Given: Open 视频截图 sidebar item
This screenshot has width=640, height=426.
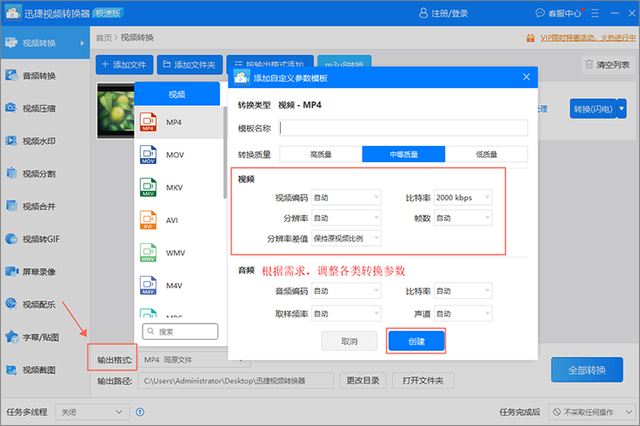Looking at the screenshot, I should pyautogui.click(x=45, y=370).
